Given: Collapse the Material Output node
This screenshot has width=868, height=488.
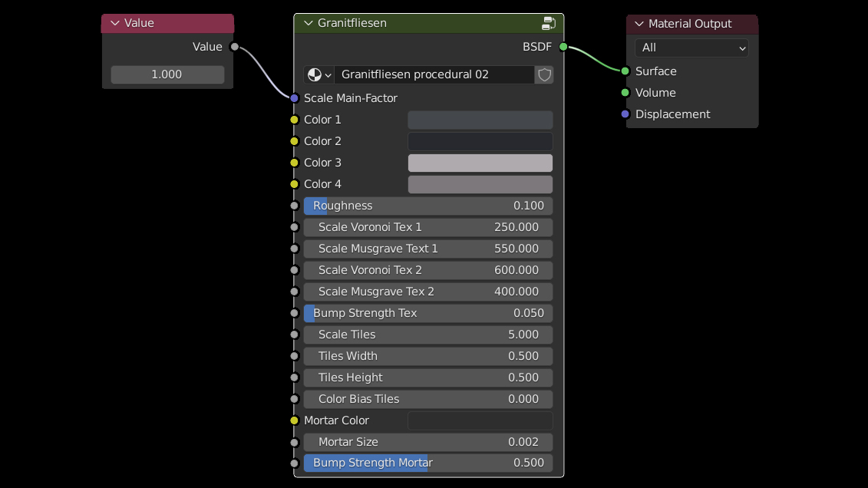Looking at the screenshot, I should [x=639, y=24].
